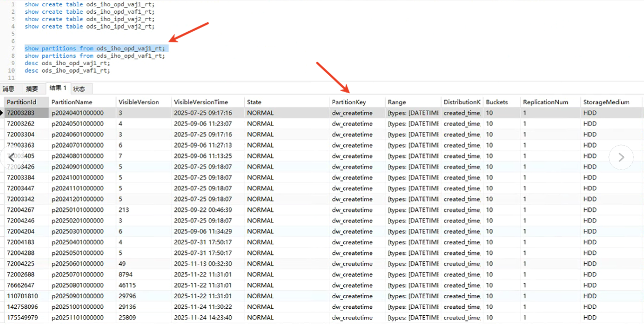This screenshot has width=644, height=330.
Task: Click VisibleVersion cell showing 46115
Action: tap(128, 286)
